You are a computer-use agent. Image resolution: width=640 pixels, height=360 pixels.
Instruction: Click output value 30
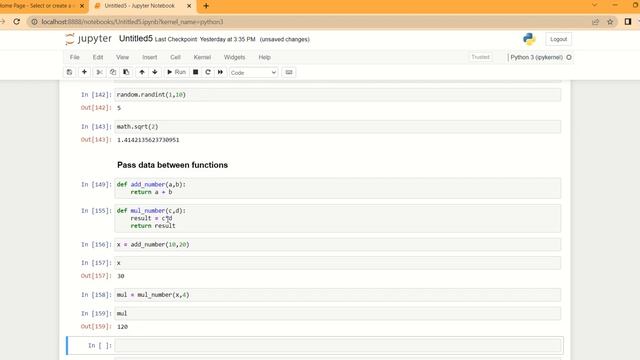click(120, 276)
